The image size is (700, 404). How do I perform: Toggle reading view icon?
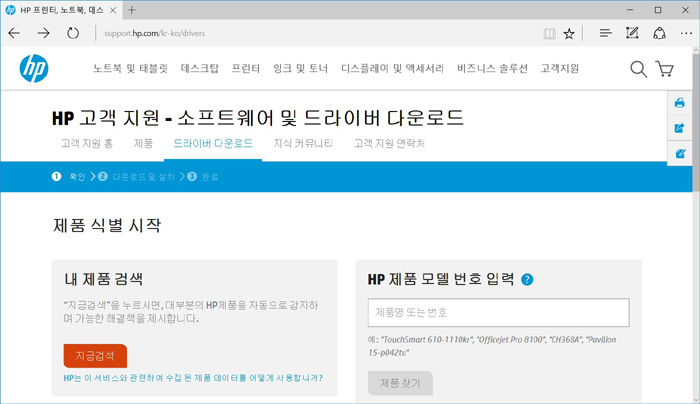pyautogui.click(x=550, y=33)
